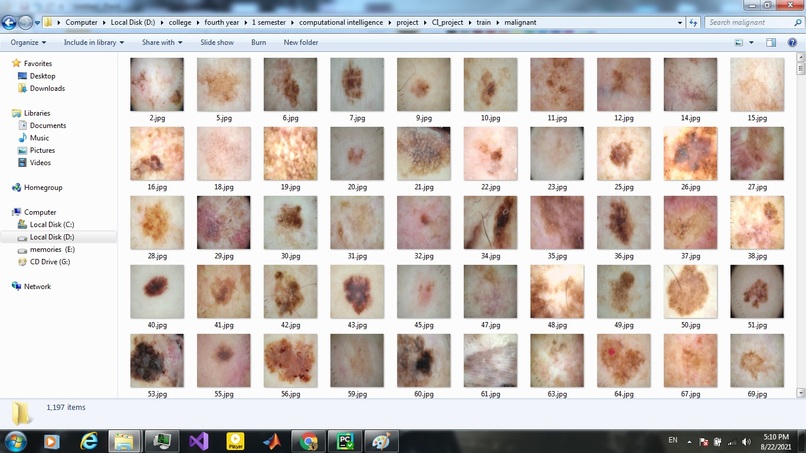
Task: Click the 'college' breadcrumb segment
Action: 179,23
